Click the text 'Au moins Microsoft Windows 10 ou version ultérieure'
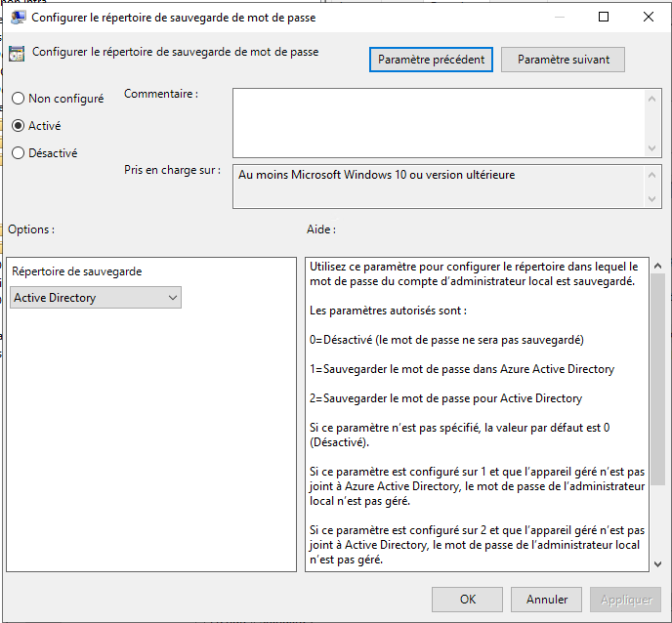Viewport: 672px width, 623px height. point(377,175)
